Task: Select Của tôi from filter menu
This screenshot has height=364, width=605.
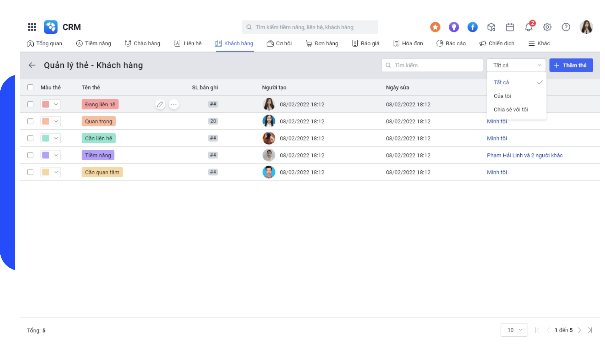Action: pyautogui.click(x=502, y=96)
